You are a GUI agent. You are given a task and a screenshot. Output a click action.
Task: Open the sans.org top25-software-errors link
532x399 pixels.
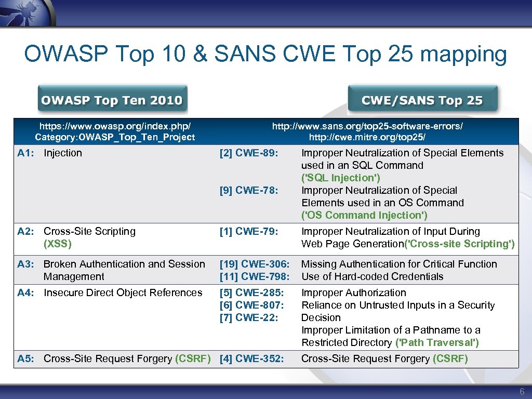pyautogui.click(x=367, y=126)
